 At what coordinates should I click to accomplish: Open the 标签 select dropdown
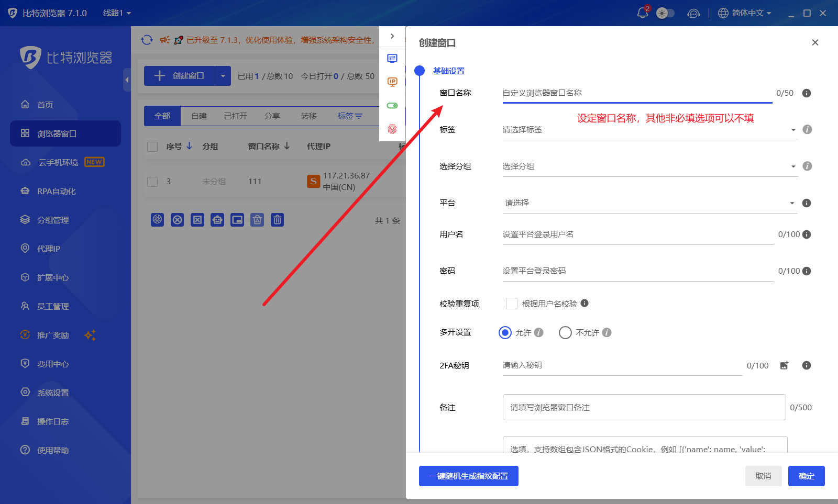pos(650,130)
